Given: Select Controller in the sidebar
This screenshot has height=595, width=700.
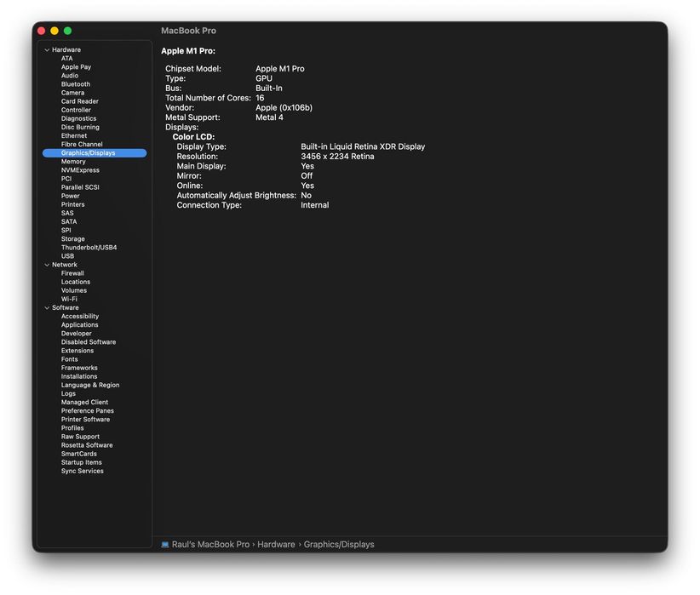Looking at the screenshot, I should 76,110.
